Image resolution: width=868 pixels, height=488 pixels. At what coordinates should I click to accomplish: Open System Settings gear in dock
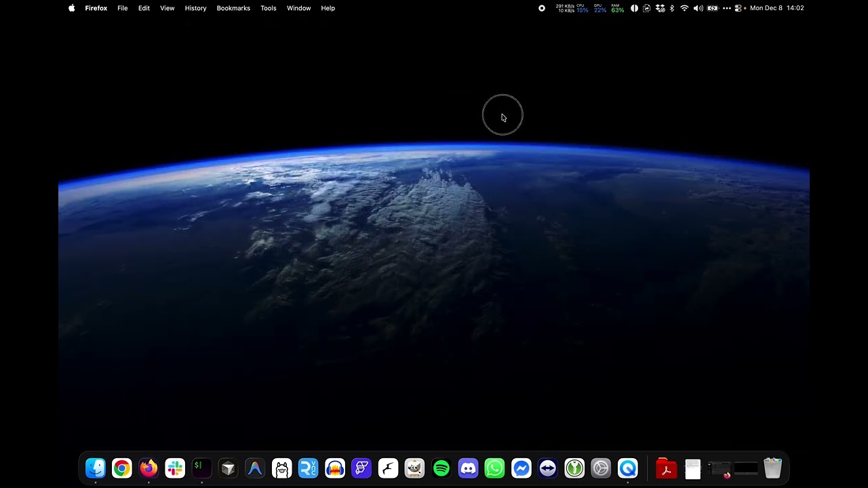[x=601, y=468]
